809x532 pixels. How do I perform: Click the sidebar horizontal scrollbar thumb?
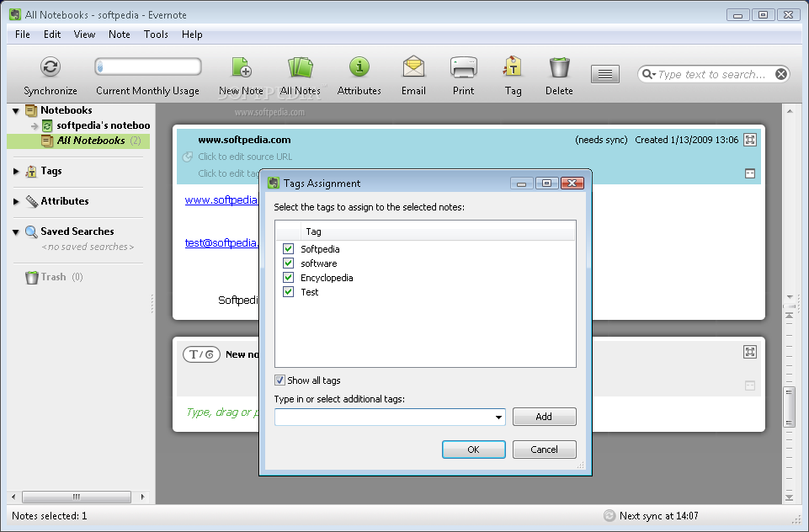coord(77,497)
